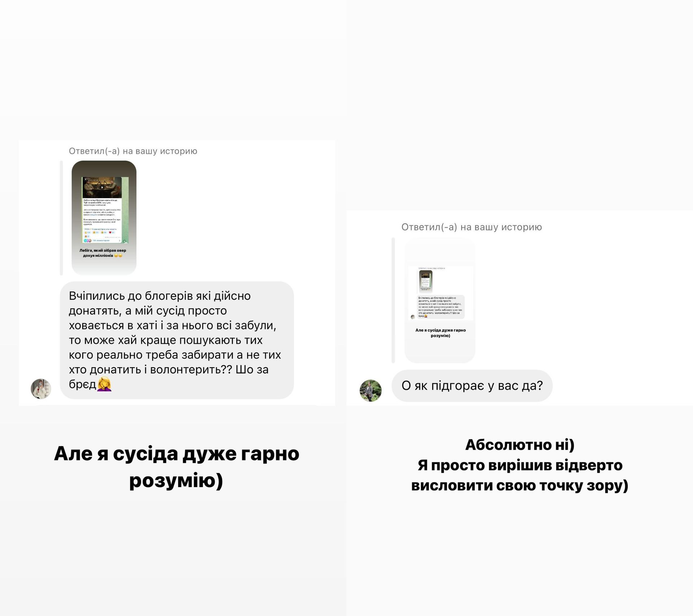
Task: Click the 'Але я сусіда дуже гарно розумію)' caption
Action: (176, 467)
